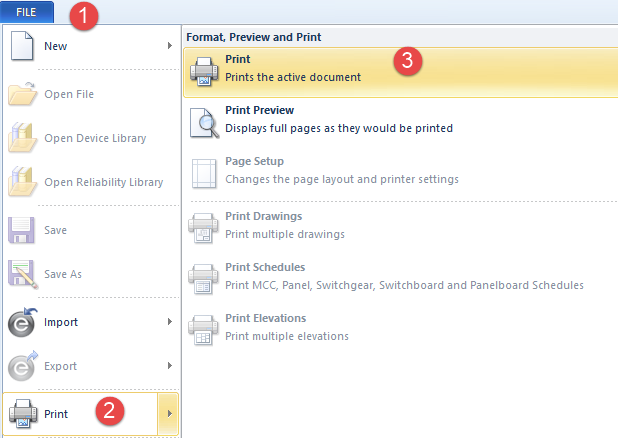The height and width of the screenshot is (438, 618).
Task: Click the Import arrow icon
Action: click(x=22, y=322)
